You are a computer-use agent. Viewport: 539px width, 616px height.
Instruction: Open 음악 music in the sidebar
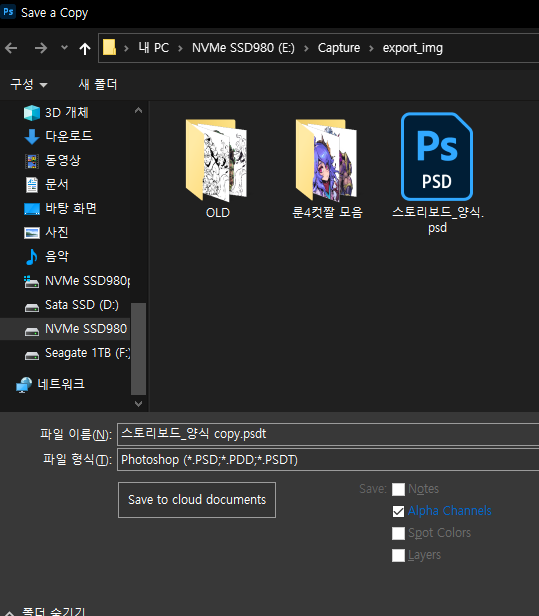click(x=57, y=256)
